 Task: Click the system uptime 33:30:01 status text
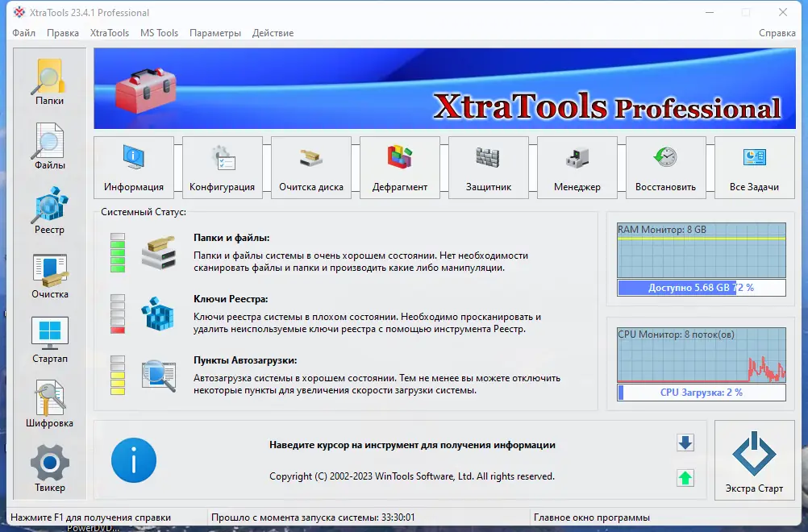(313, 517)
